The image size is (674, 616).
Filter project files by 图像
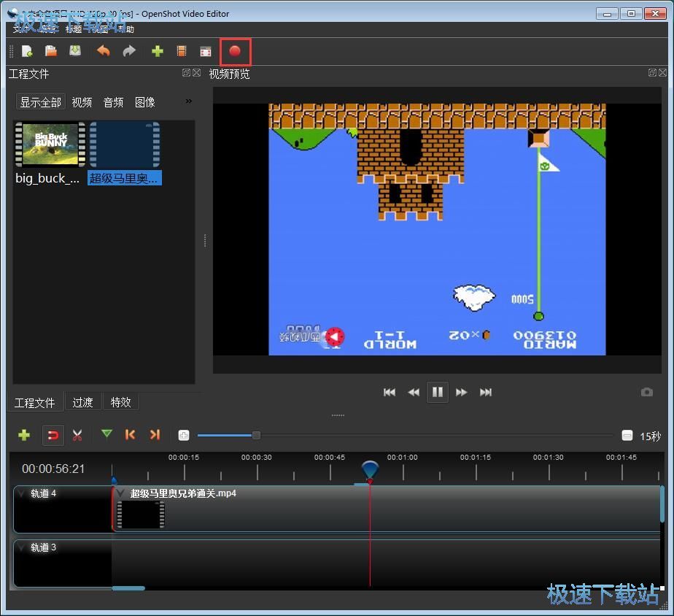(145, 102)
